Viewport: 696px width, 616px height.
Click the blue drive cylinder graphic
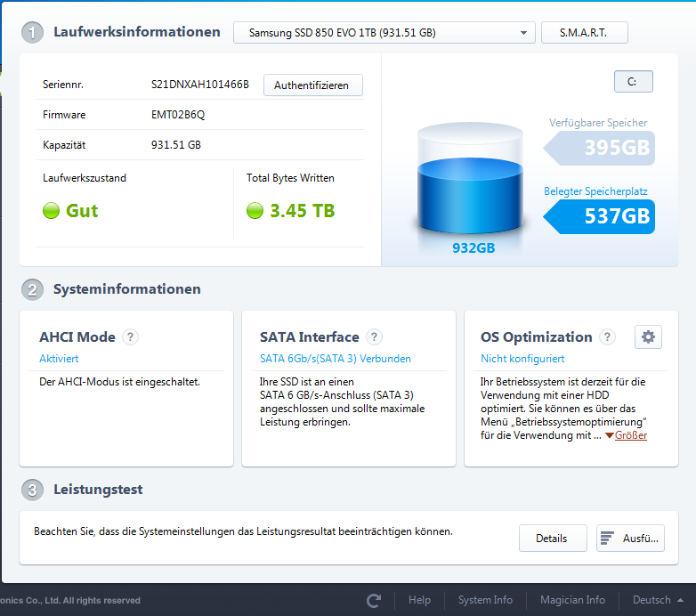[x=470, y=178]
